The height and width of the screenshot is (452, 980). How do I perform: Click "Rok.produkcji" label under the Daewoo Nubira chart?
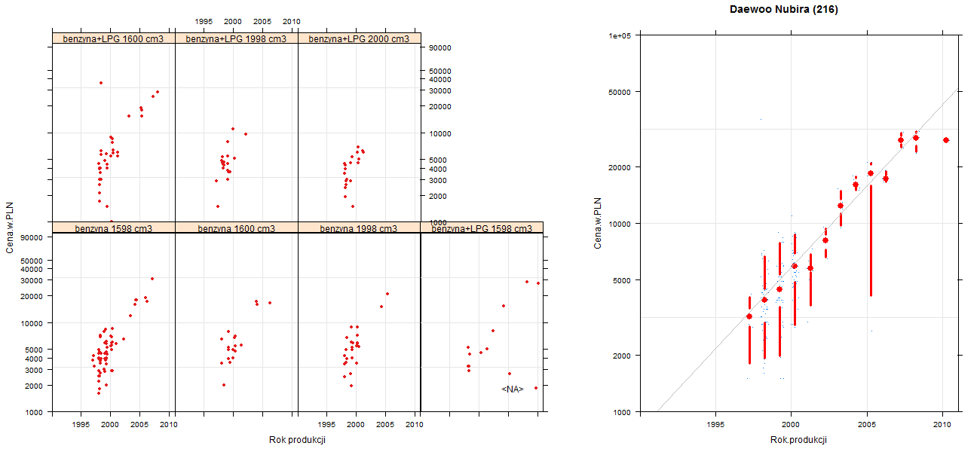click(x=798, y=440)
